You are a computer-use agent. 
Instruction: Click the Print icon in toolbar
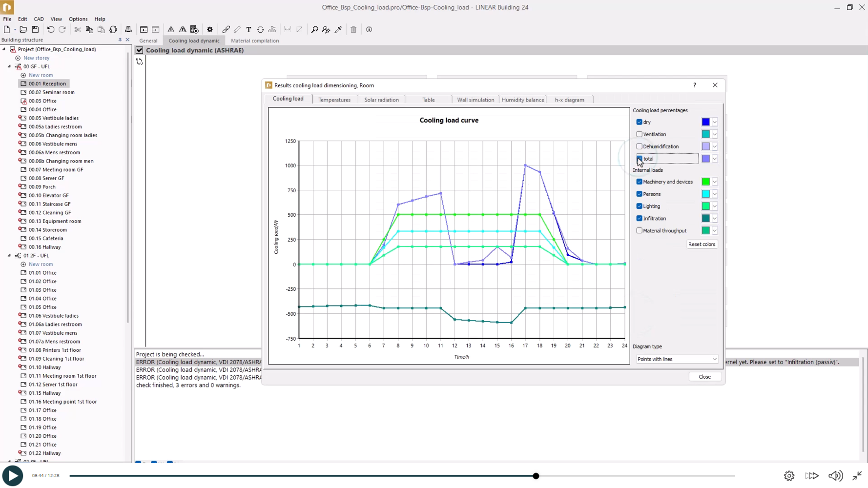128,30
